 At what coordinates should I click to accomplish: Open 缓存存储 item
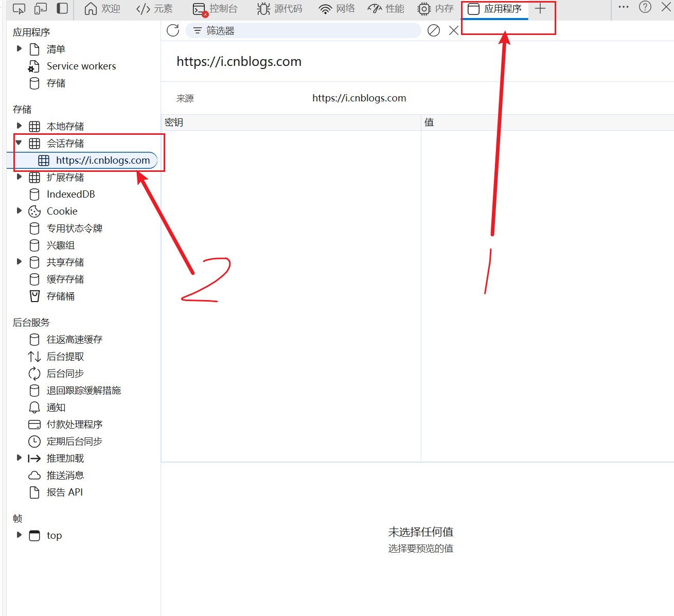pos(65,279)
